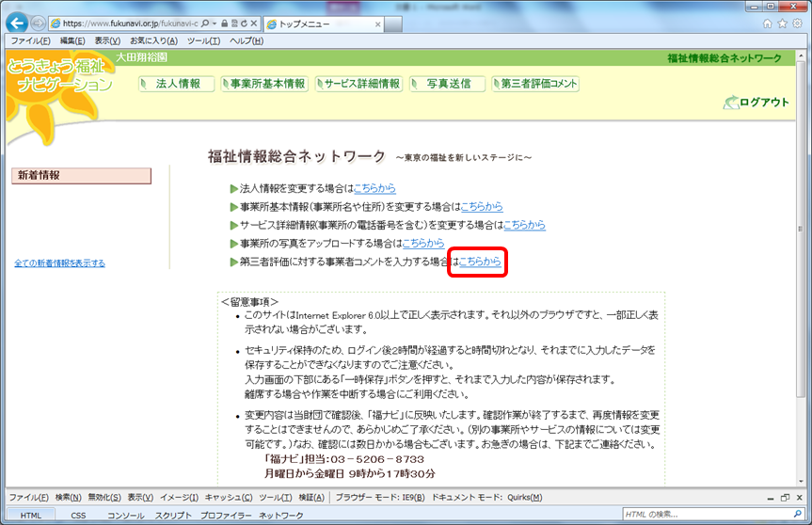Open developer tools キャッシュ(C) menu
Screen dimensions: 812x525
click(x=229, y=497)
